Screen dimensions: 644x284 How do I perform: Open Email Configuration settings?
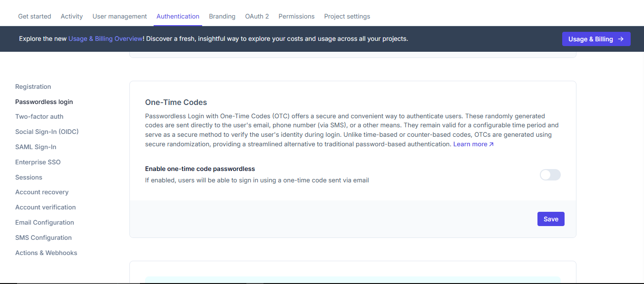click(x=44, y=222)
